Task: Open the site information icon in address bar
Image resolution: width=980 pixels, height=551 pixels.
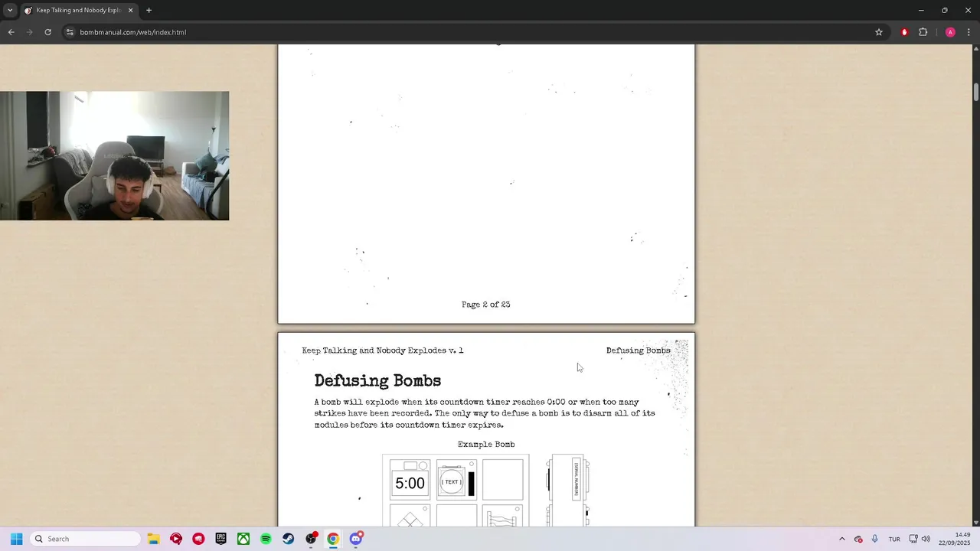Action: [70, 32]
